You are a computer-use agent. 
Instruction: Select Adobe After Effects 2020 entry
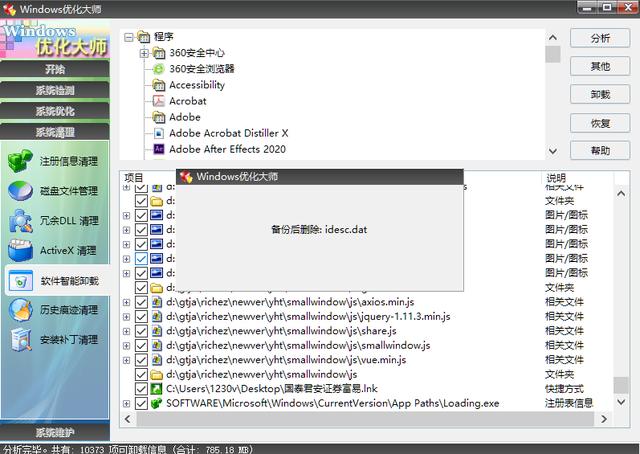tap(227, 149)
